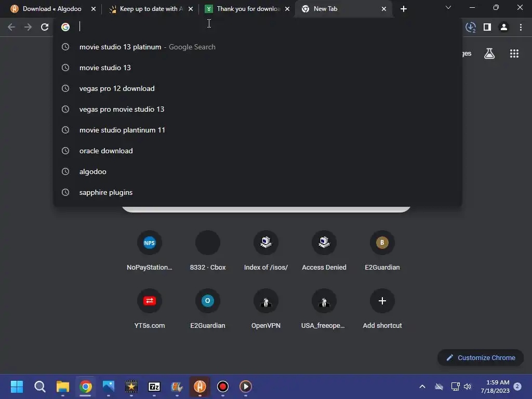
Task: Open taskbar Search
Action: click(39, 387)
